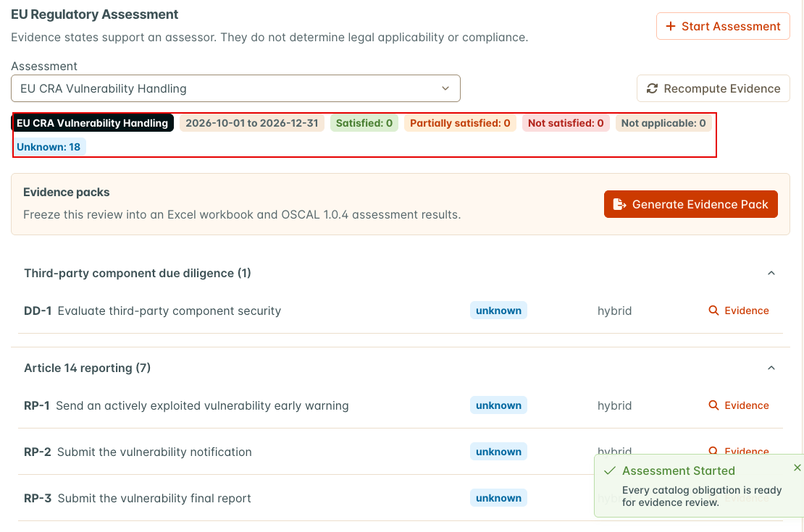Click the magnifier icon in the DD-1 row
This screenshot has height=532, width=804.
713,311
